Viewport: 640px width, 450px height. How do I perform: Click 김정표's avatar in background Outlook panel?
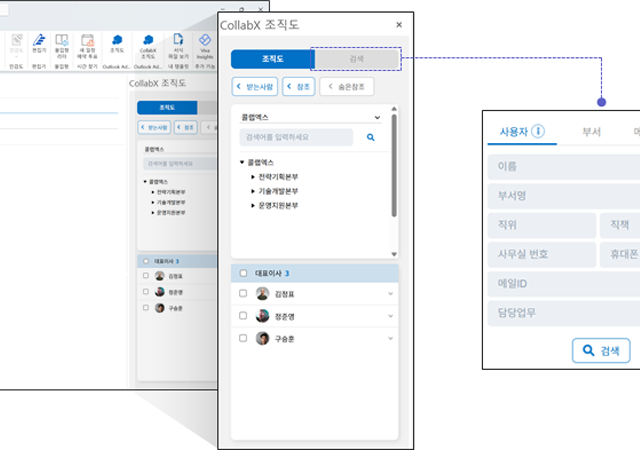click(160, 276)
